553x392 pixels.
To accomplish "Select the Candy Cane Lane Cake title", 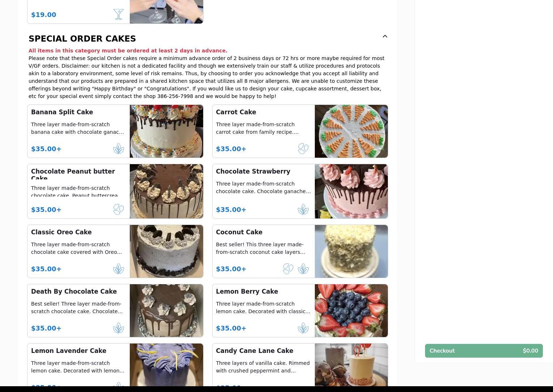I will click(x=254, y=351).
